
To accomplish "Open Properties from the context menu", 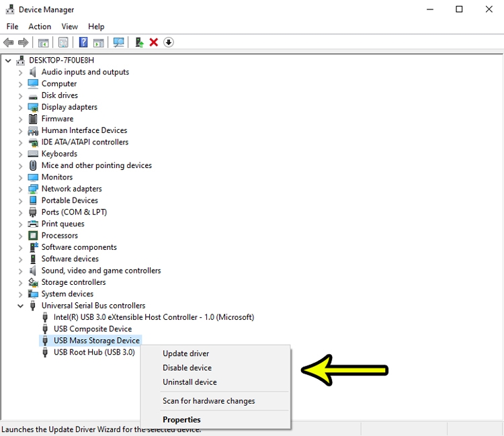I will [x=215, y=420].
